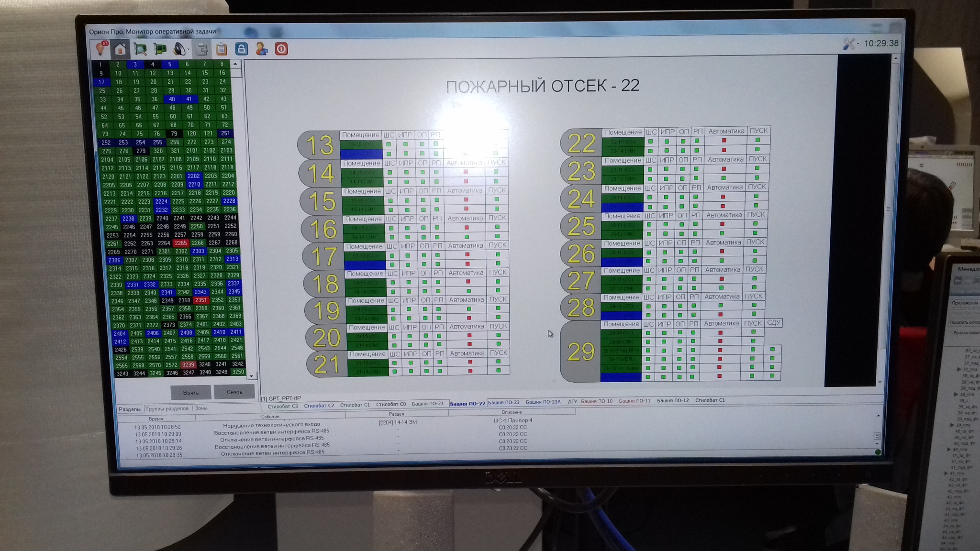
Task: Click the speaker sound icon
Action: tap(179, 49)
